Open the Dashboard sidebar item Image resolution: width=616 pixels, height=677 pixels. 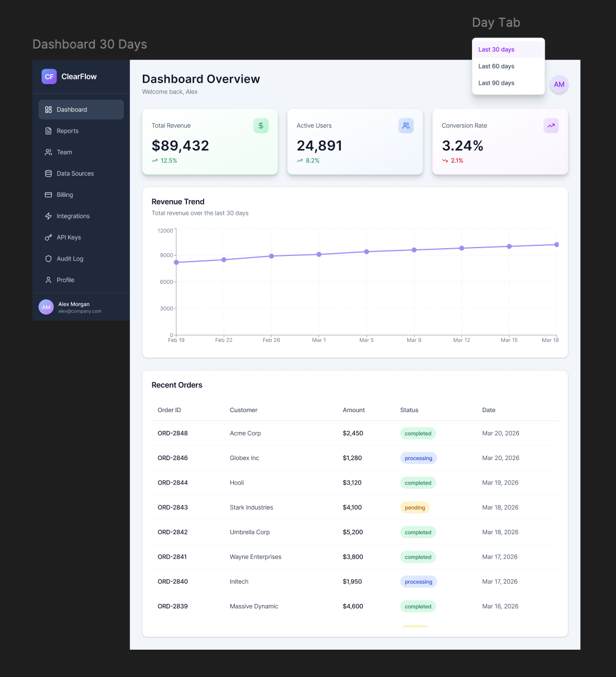[x=81, y=110]
